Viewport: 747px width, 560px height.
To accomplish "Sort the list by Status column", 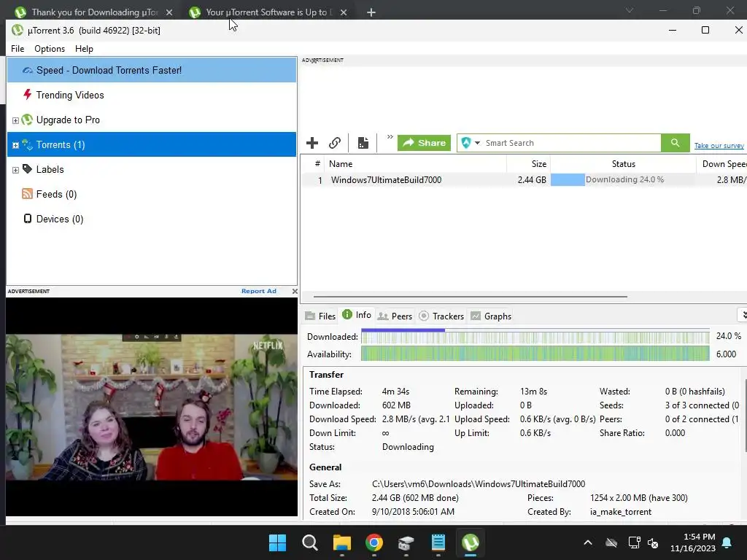I will click(x=623, y=164).
